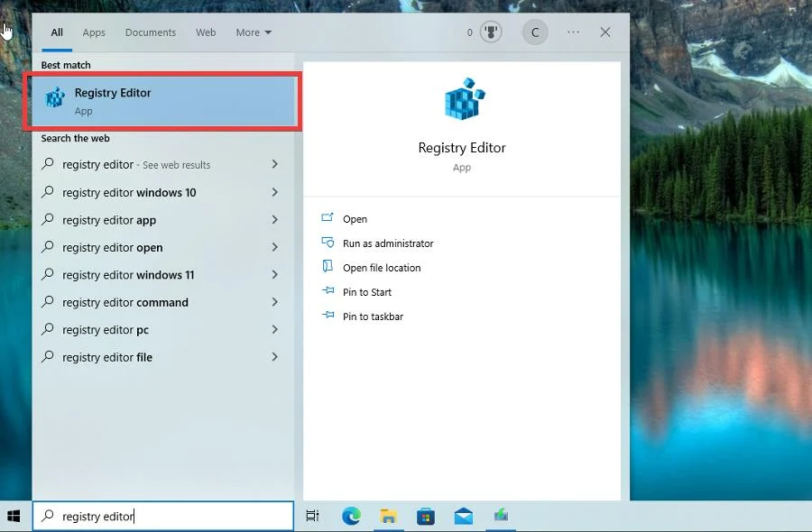Click the 'Best match' section heading

click(x=66, y=65)
